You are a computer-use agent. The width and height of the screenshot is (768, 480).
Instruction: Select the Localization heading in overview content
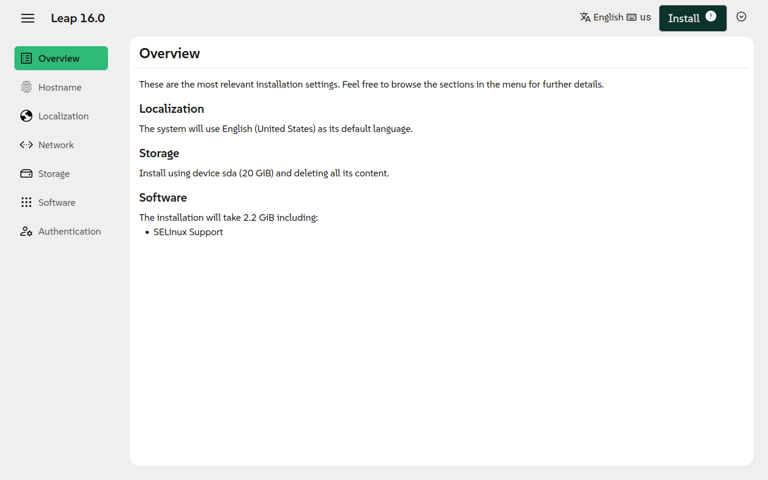click(x=171, y=108)
